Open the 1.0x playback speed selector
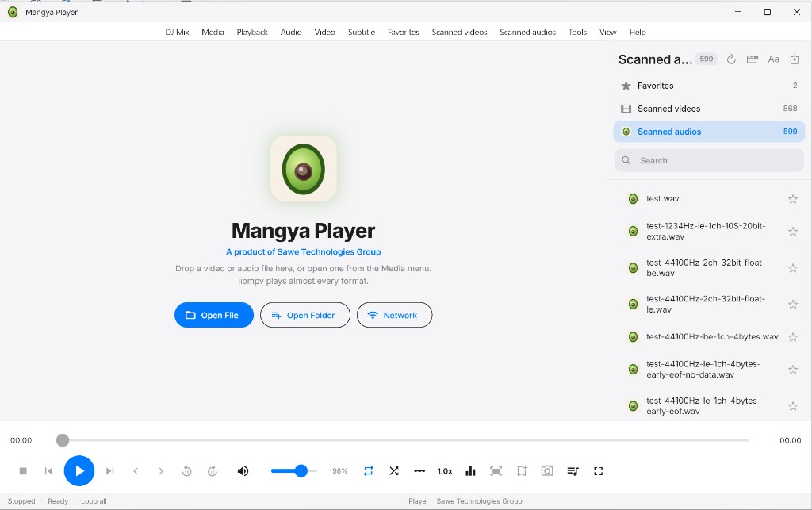812x510 pixels. (445, 470)
